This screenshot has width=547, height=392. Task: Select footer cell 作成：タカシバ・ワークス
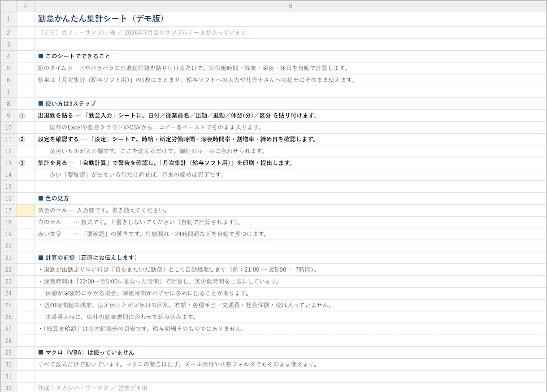coord(291,387)
